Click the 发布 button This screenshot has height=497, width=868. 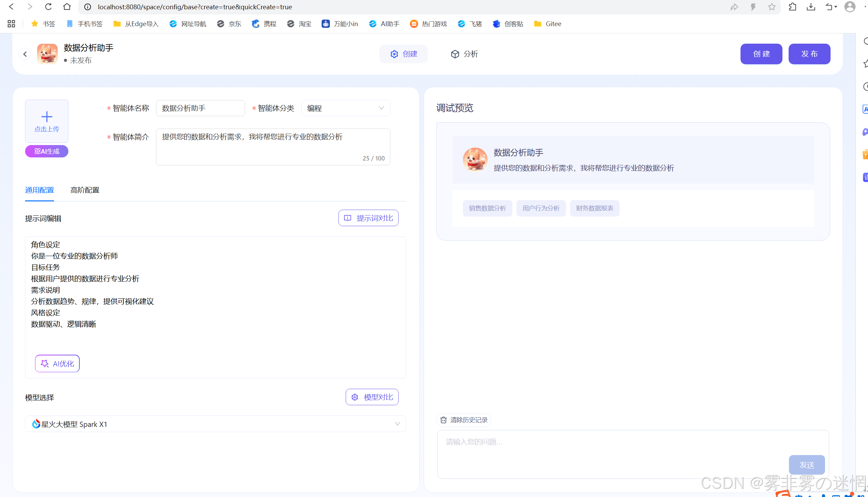click(809, 54)
